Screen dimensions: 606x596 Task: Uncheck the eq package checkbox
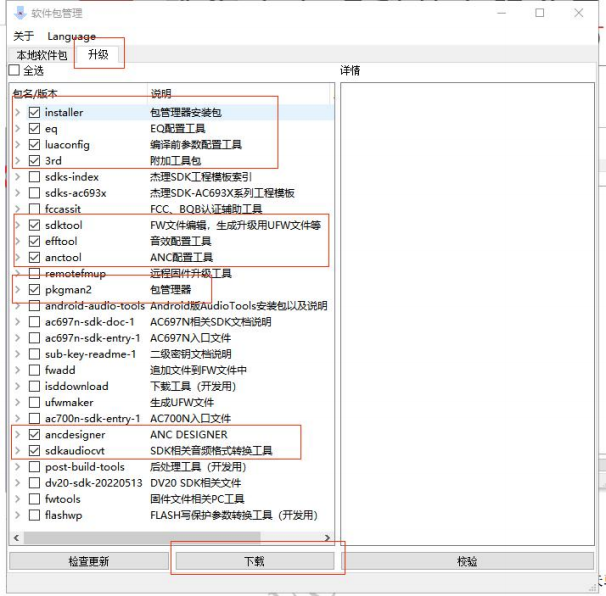[x=34, y=129]
